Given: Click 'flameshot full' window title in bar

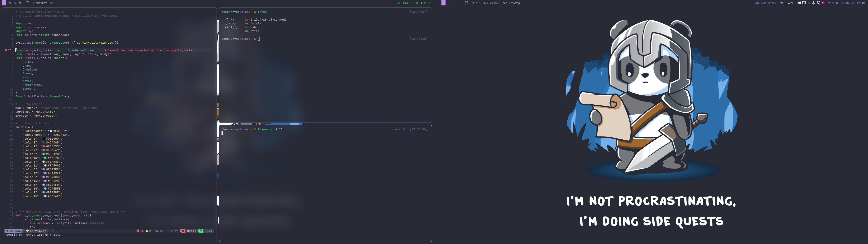Looking at the screenshot, I should [44, 3].
